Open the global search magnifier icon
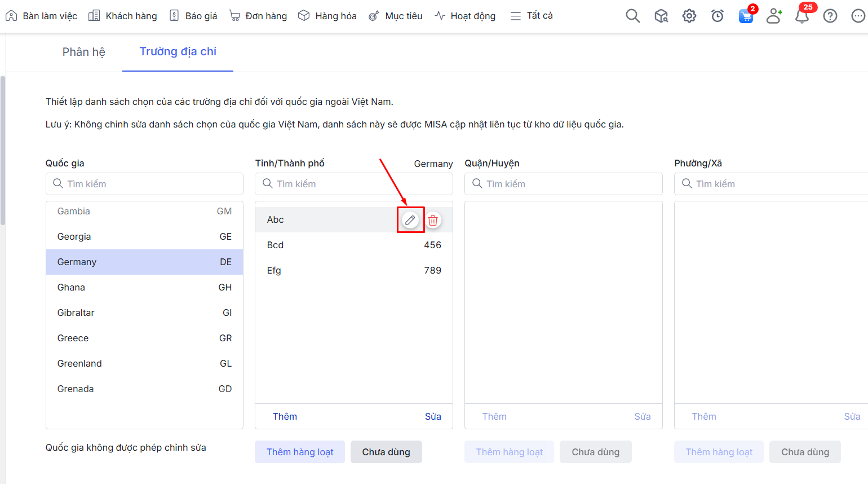The image size is (868, 484). coord(632,16)
